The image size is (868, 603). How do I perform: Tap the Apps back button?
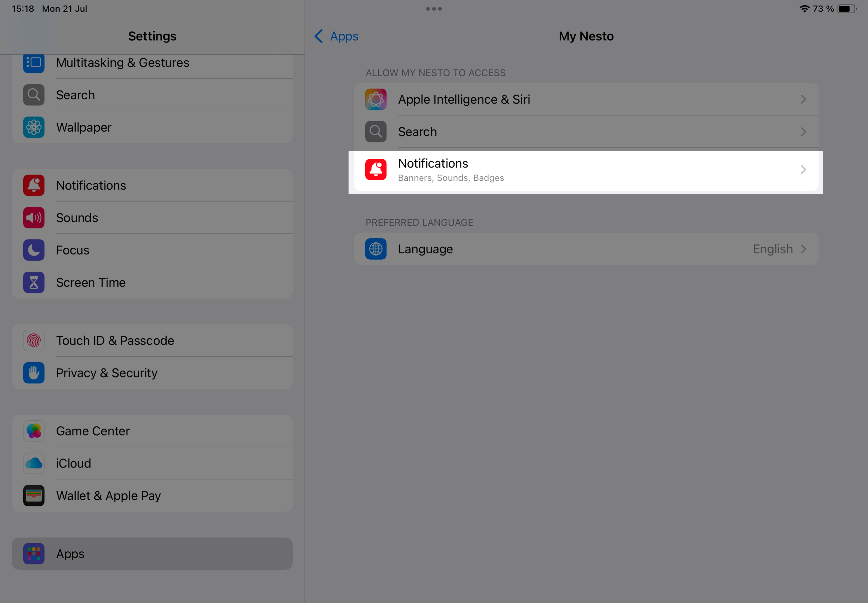[336, 36]
